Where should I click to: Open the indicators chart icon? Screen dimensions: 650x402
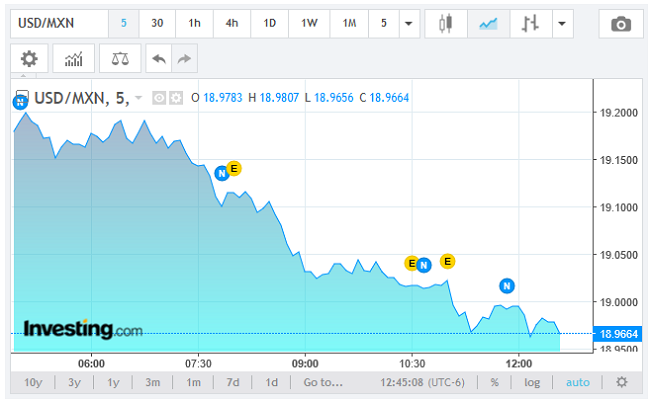pos(75,59)
